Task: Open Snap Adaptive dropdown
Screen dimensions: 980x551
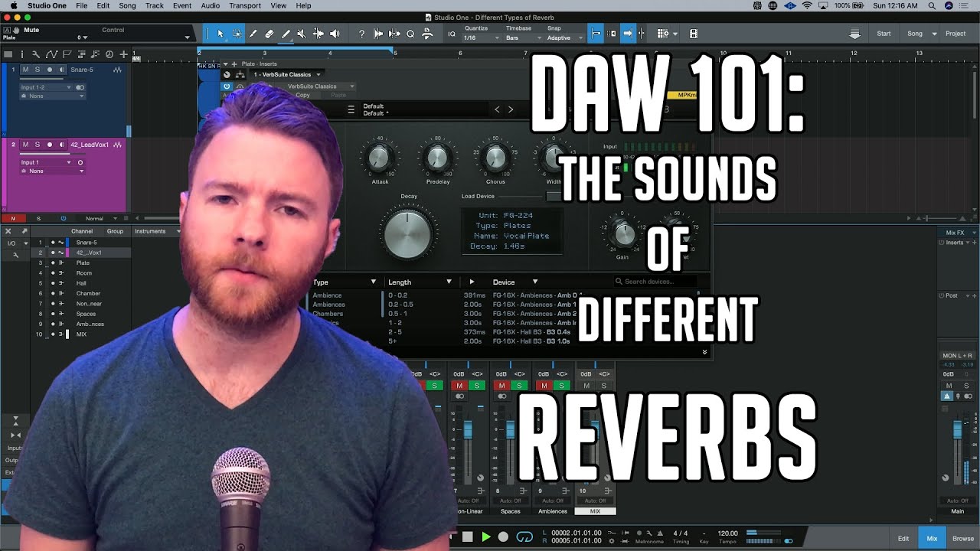Action: (x=563, y=37)
